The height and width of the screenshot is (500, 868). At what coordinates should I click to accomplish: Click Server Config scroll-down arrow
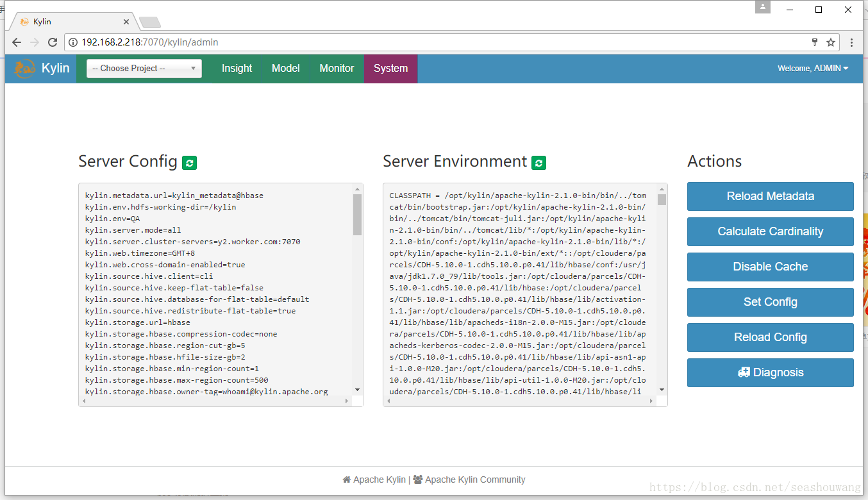(x=357, y=390)
